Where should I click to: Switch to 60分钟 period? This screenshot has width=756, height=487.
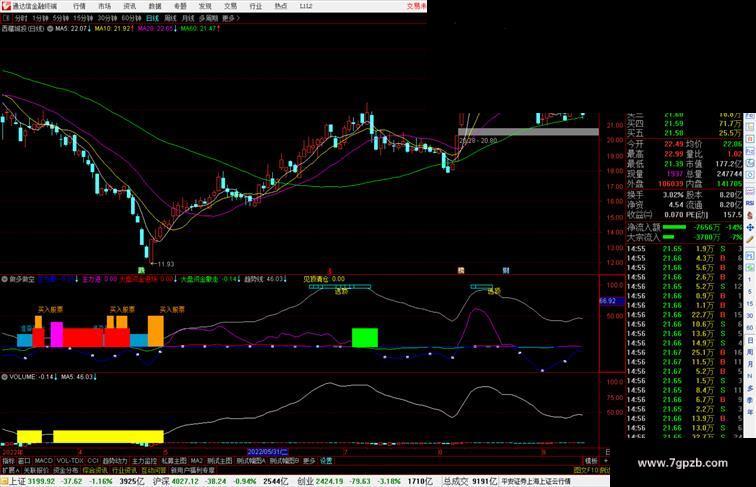(x=131, y=18)
